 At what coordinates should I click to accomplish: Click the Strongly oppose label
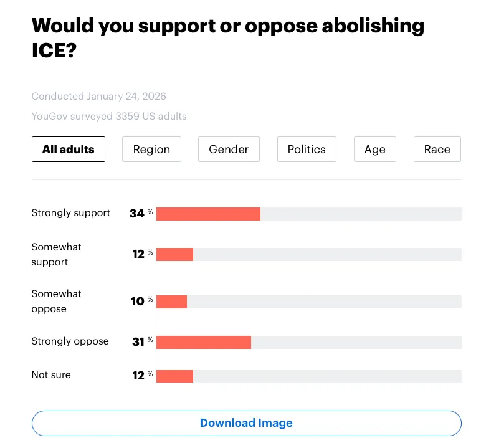[x=70, y=341]
